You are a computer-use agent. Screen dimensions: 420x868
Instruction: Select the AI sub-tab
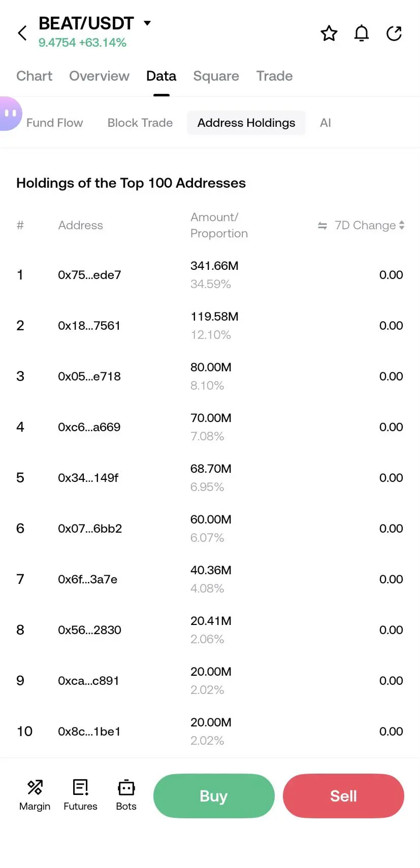326,123
